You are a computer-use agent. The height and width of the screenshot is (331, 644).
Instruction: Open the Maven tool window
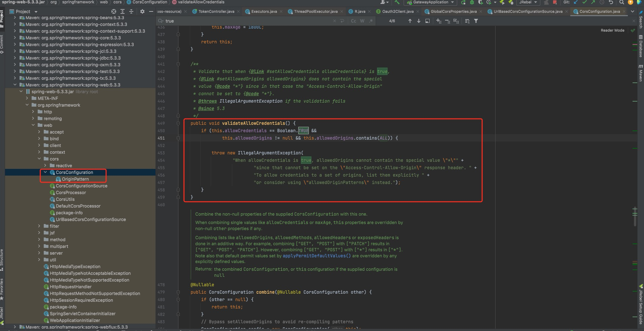(x=640, y=73)
